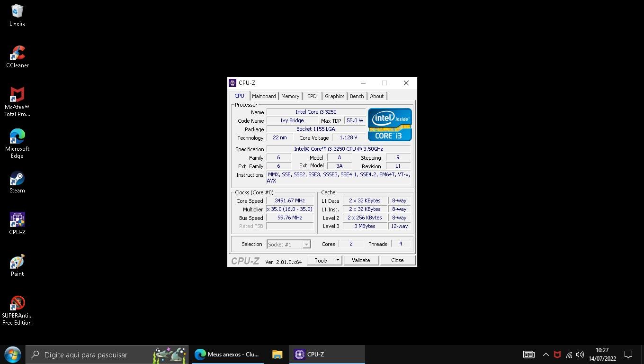Click the '3 MBytes' Level 3 value
This screenshot has width=644, height=364.
tap(365, 226)
